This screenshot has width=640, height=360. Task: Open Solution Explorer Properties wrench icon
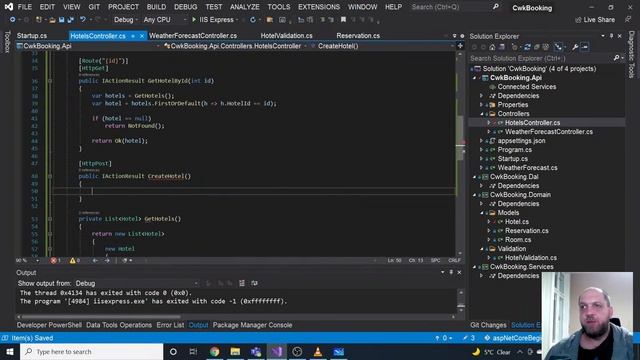click(575, 47)
